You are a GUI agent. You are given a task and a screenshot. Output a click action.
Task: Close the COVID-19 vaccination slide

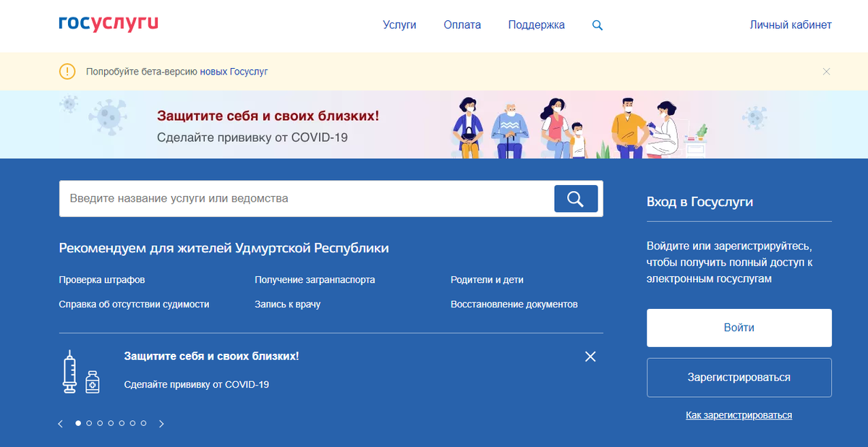click(x=590, y=357)
